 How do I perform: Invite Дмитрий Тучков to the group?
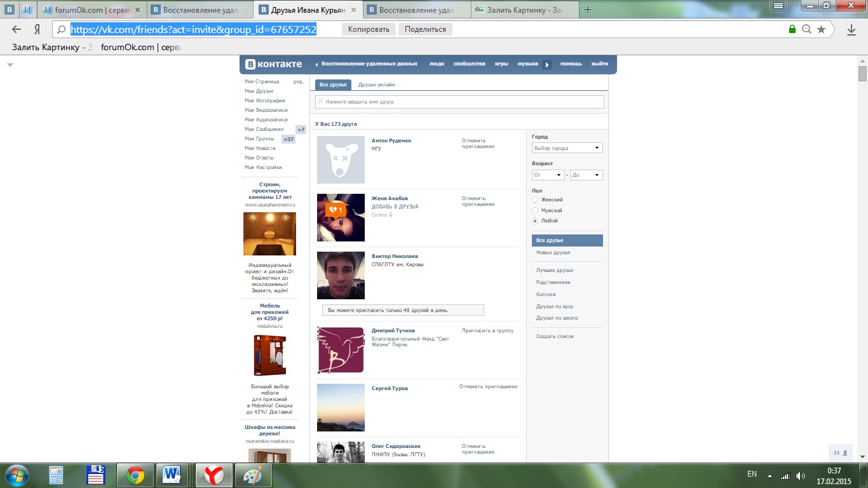coord(487,330)
